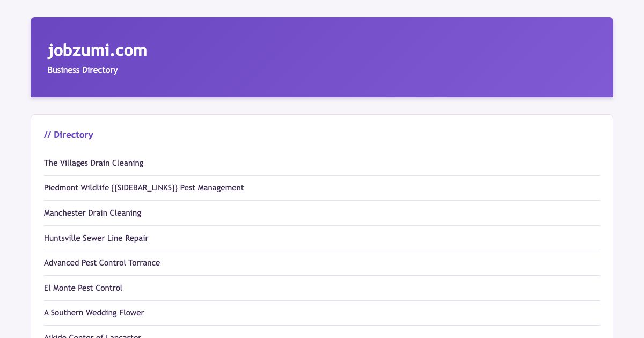Viewport: 644px width, 338px height.
Task: Visit Advanced Pest Control Torrance
Action: (x=102, y=263)
